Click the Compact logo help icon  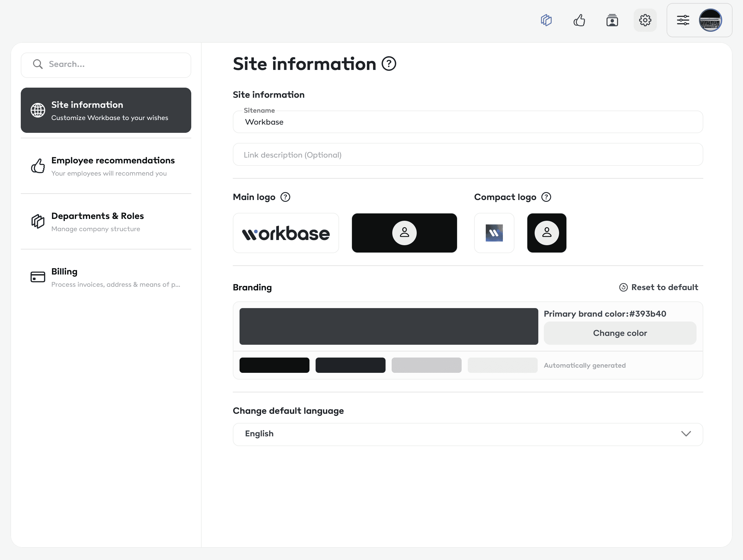(546, 197)
